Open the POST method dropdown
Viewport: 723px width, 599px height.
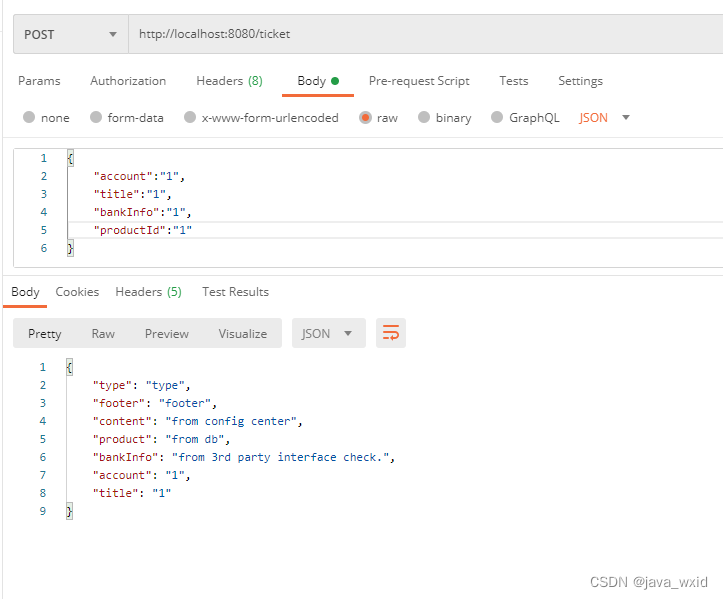coord(71,35)
